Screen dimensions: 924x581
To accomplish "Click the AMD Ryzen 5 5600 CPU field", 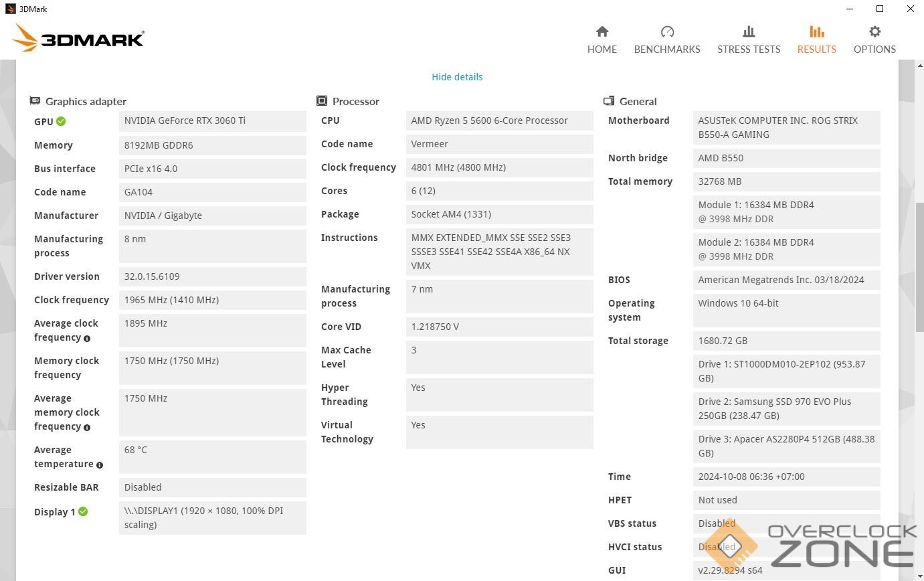I will point(499,121).
